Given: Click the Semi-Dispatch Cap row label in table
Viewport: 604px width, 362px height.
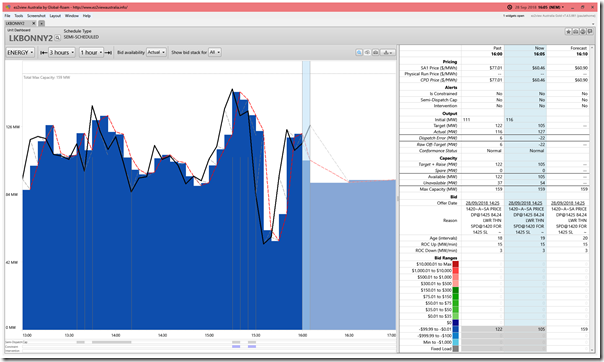Looking at the screenshot, I should click(x=438, y=100).
